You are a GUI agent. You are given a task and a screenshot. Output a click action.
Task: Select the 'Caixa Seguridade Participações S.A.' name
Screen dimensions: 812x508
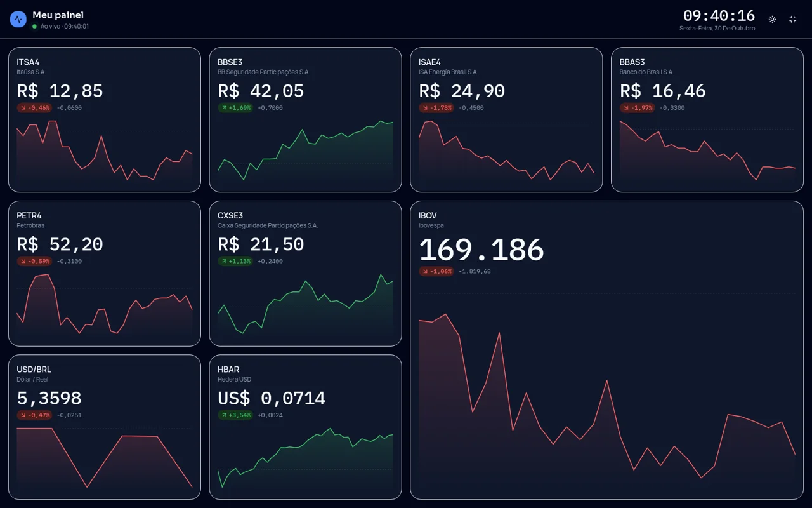[268, 226]
